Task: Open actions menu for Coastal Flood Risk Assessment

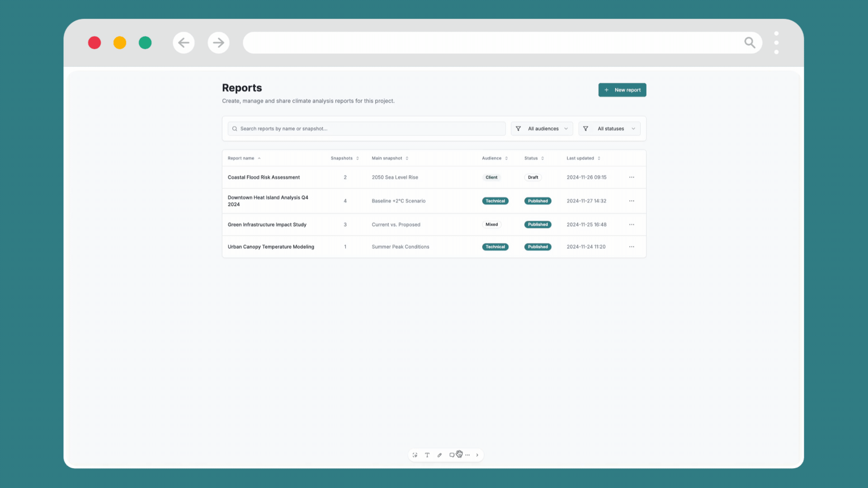Action: point(632,177)
